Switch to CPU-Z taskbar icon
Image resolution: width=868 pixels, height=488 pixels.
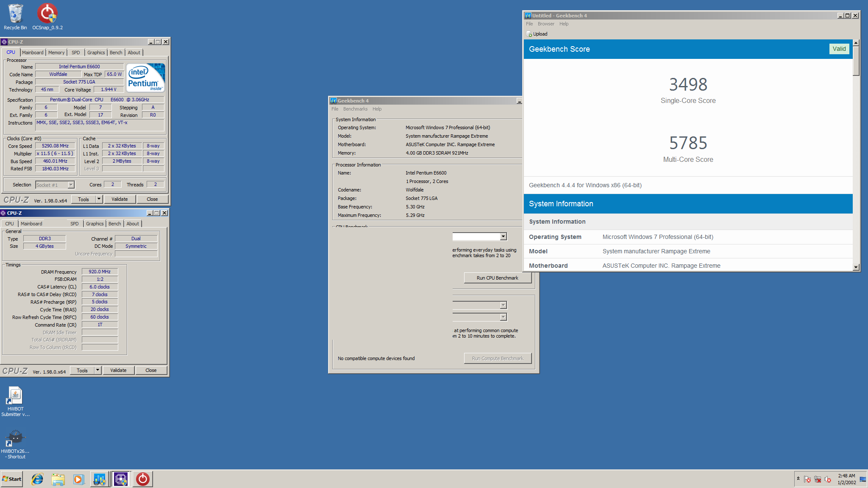[x=121, y=479]
